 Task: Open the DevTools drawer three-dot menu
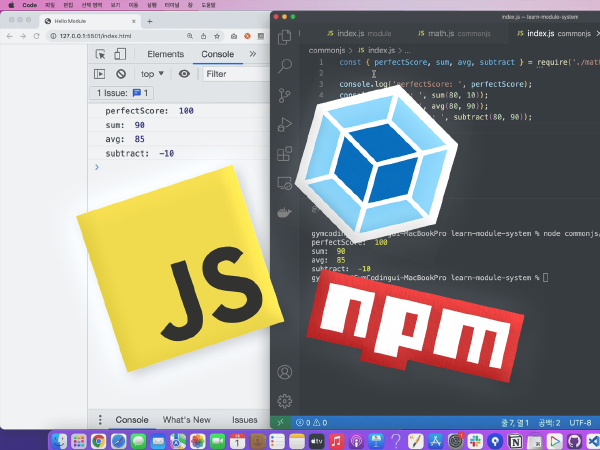click(x=100, y=420)
